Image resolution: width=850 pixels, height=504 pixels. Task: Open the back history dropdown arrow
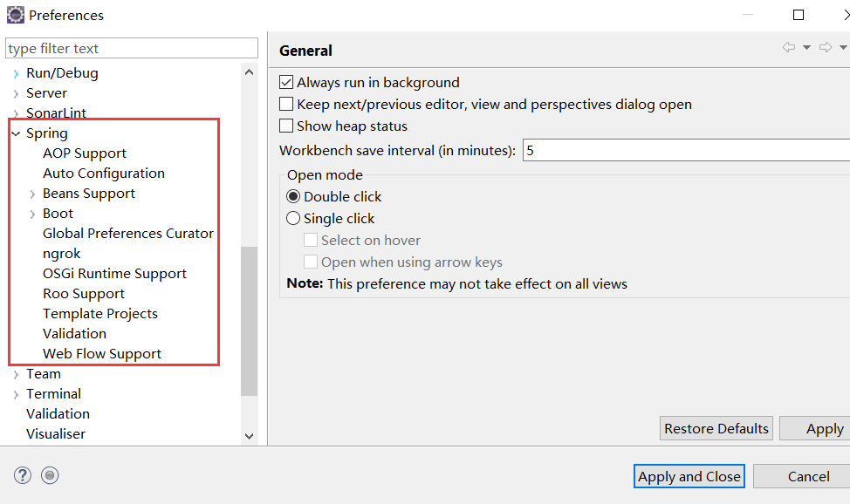(806, 48)
